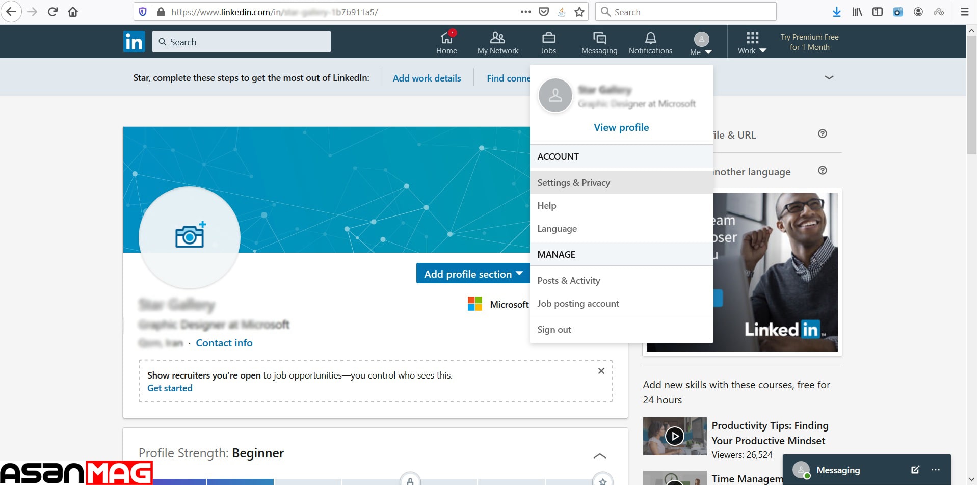Click the screenshot extension camera icon
The image size is (980, 485).
pyautogui.click(x=898, y=12)
